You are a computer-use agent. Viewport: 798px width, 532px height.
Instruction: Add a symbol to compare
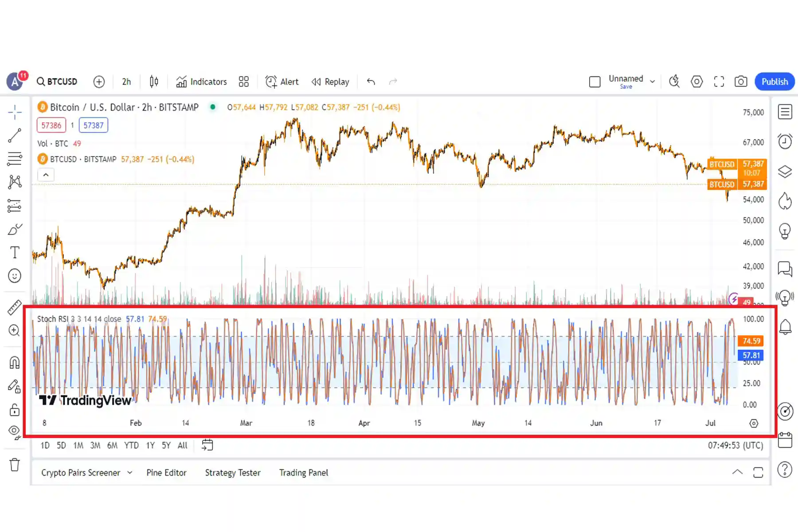99,82
